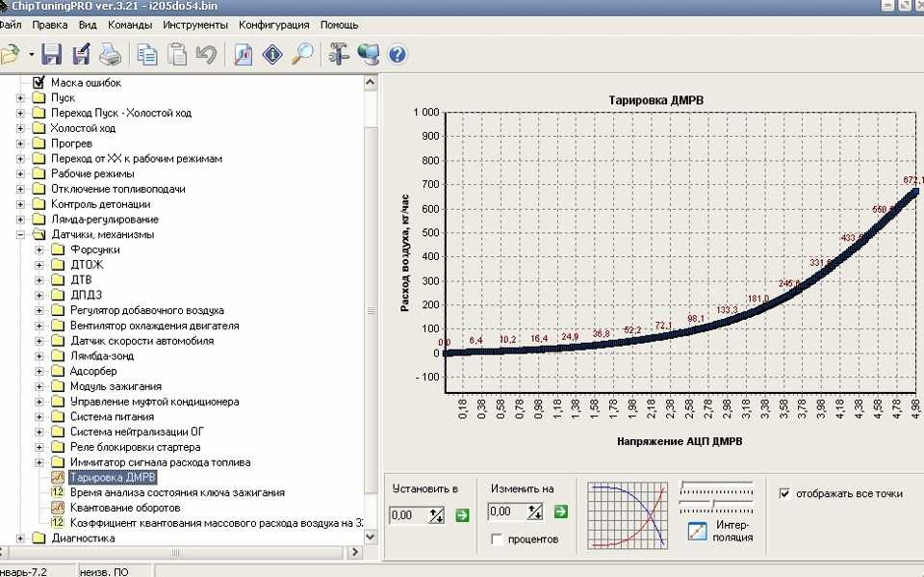Click the lower interpolation slider
Viewport: 924px width, 577px height.
tap(716, 505)
